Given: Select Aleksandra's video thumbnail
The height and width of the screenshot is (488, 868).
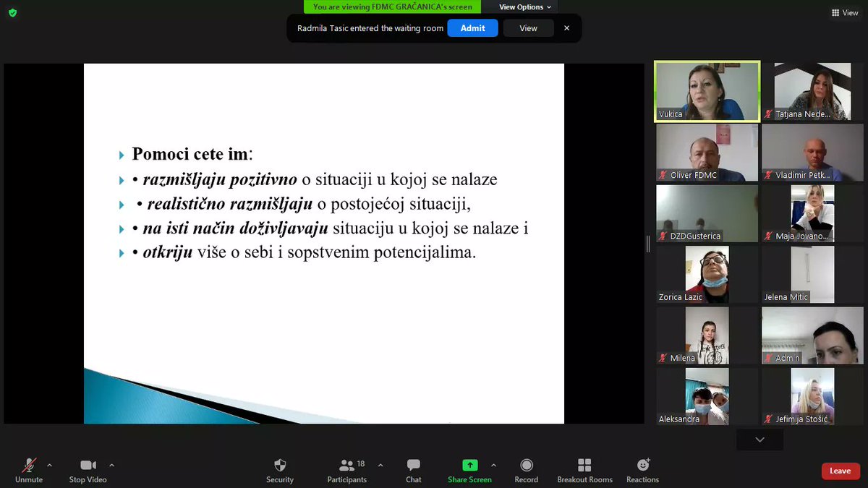Looking at the screenshot, I should coord(707,396).
